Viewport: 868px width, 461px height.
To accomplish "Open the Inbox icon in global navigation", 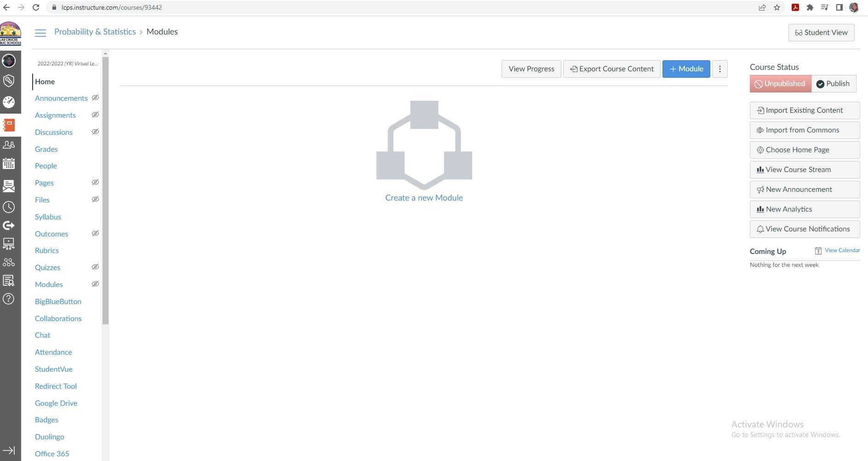I will 9,185.
